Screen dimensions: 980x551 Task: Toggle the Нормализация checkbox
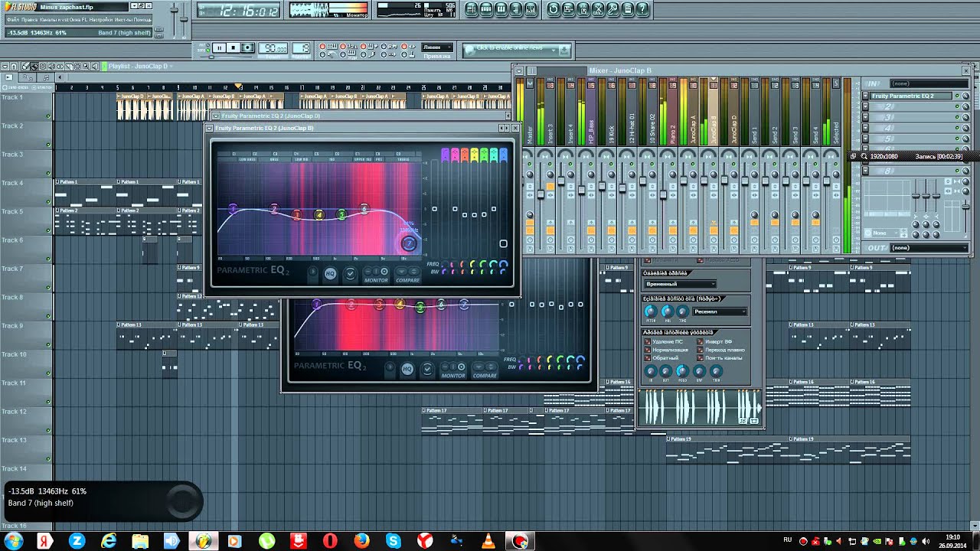tap(648, 350)
